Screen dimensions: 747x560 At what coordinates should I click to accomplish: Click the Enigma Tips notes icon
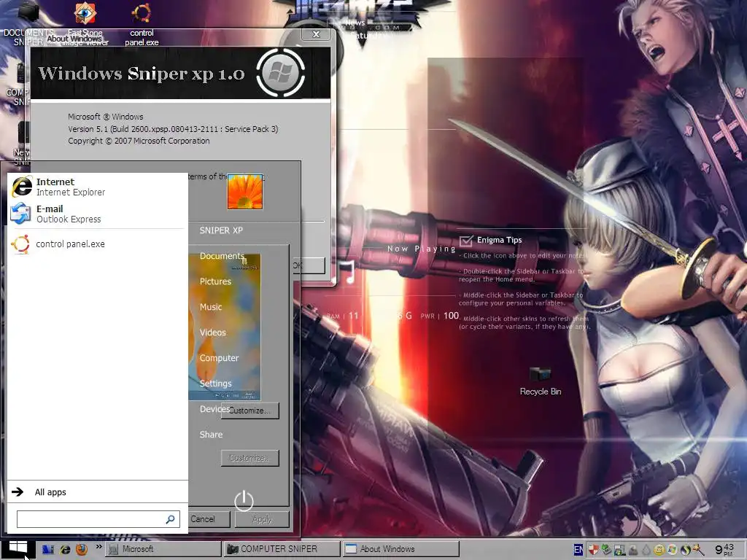coord(466,241)
